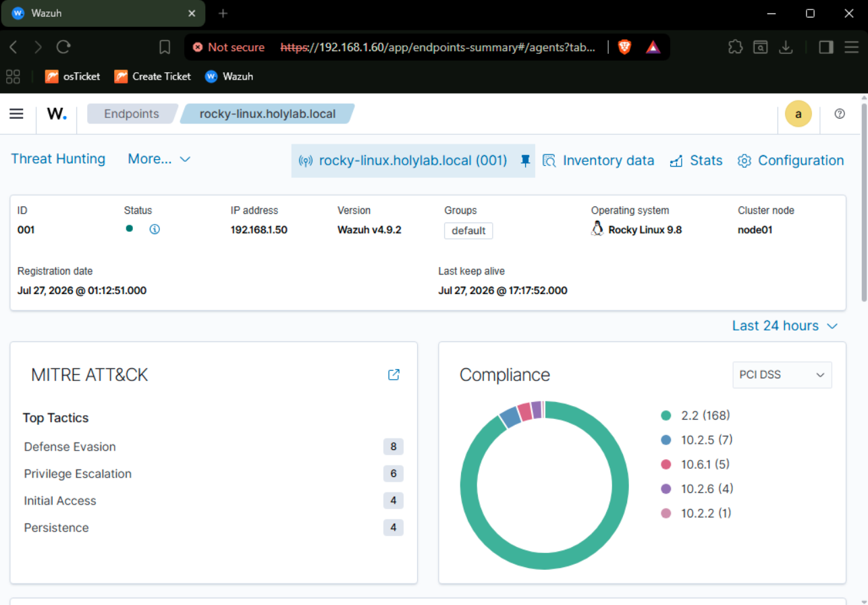Screen dimensions: 868x605
Task: Click the rocky-linux.holylab.local breadcrumb
Action: pyautogui.click(x=267, y=114)
